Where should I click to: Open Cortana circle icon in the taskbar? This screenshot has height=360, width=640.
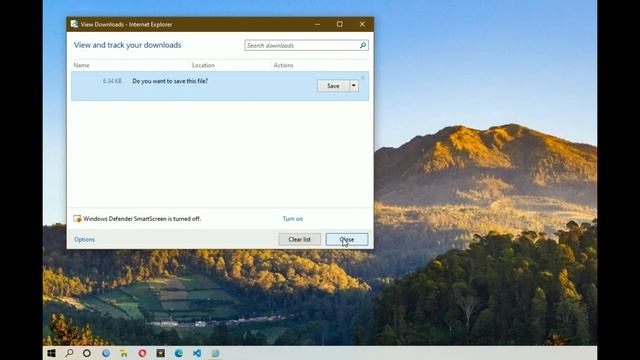point(87,353)
